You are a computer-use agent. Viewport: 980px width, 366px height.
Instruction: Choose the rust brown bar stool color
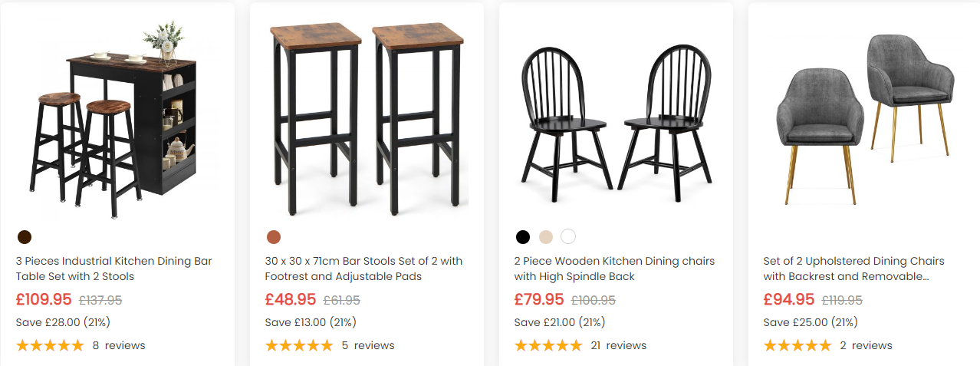pyautogui.click(x=274, y=236)
